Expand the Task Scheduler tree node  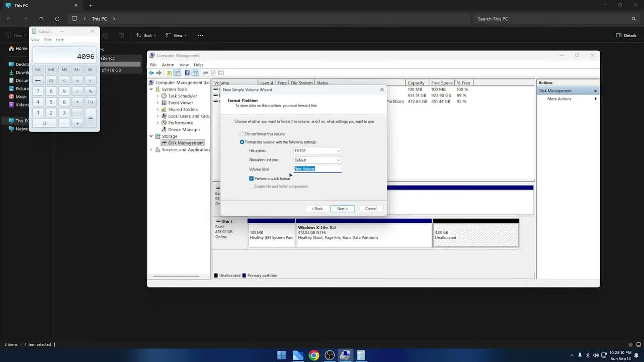click(x=157, y=96)
